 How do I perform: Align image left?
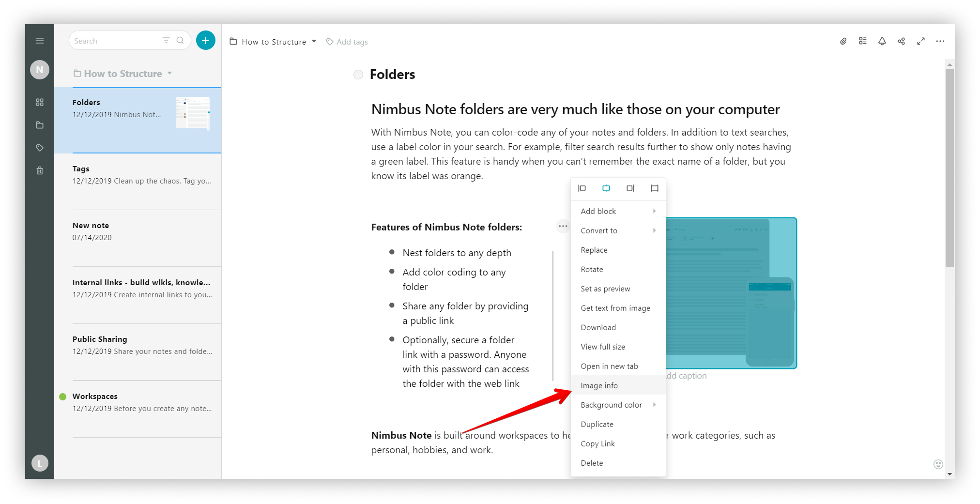click(x=582, y=188)
